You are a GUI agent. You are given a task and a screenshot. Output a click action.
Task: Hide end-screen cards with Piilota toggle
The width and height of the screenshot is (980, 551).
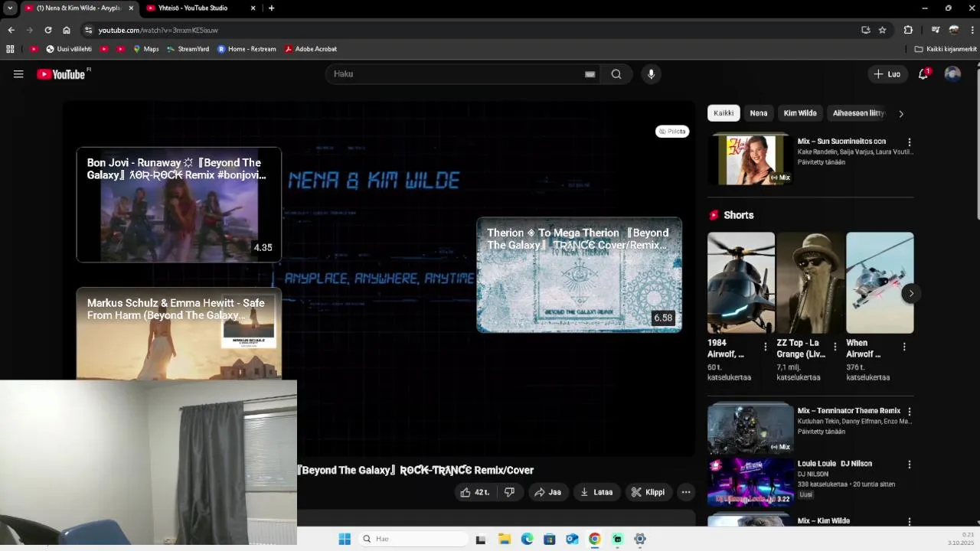[672, 132]
